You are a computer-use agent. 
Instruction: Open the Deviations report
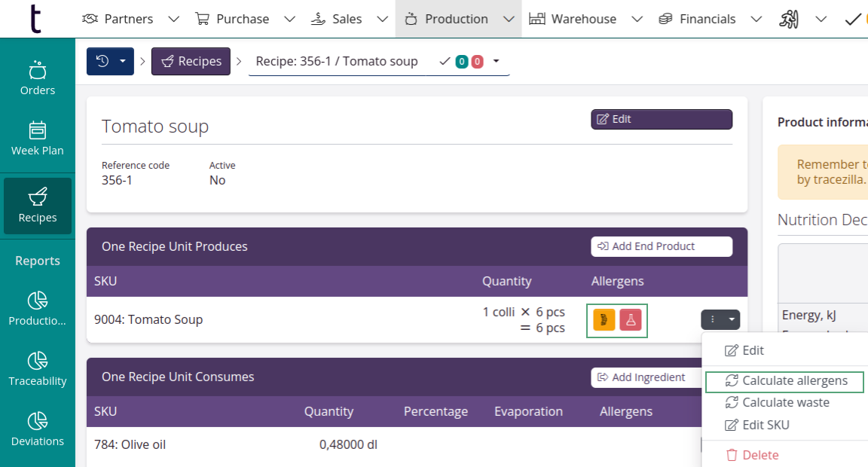click(x=38, y=429)
